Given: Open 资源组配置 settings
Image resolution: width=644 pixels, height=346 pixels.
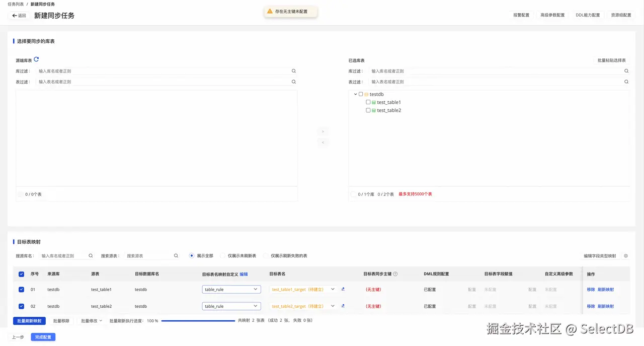Looking at the screenshot, I should point(621,15).
